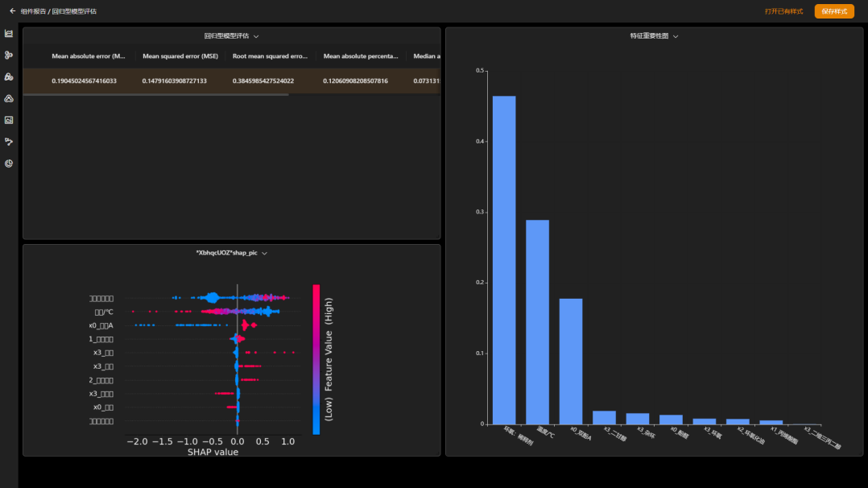Viewport: 868px width, 488px height.
Task: Click the x0_双酚A bar in the chart
Action: [571, 361]
